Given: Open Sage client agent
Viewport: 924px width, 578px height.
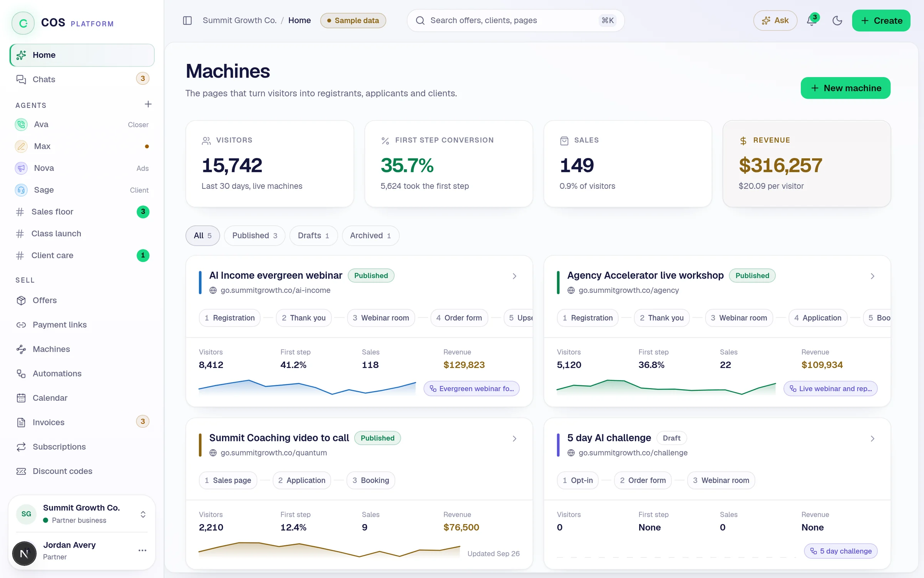Looking at the screenshot, I should pos(82,190).
